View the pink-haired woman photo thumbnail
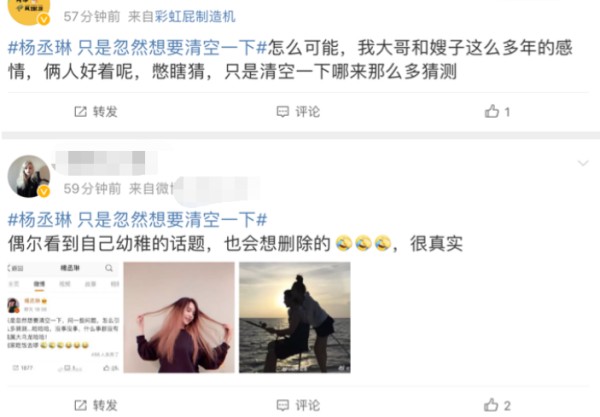The height and width of the screenshot is (417, 600). click(x=179, y=317)
